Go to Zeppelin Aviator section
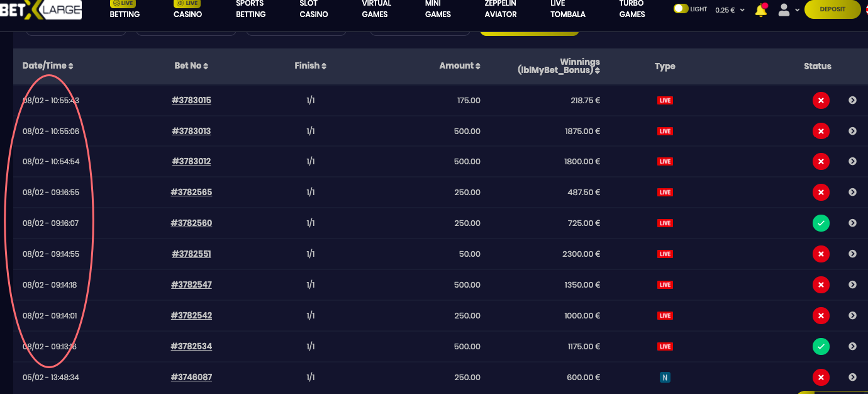 pos(501,9)
